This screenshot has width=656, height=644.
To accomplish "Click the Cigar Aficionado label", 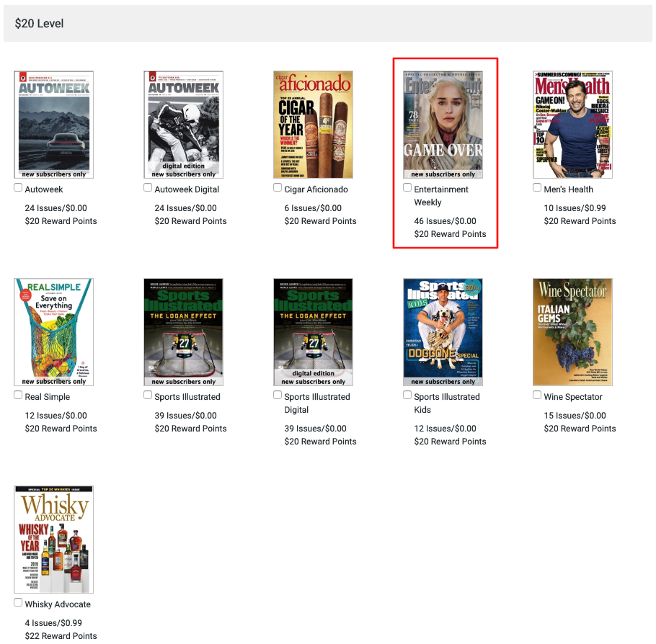I will pos(316,189).
